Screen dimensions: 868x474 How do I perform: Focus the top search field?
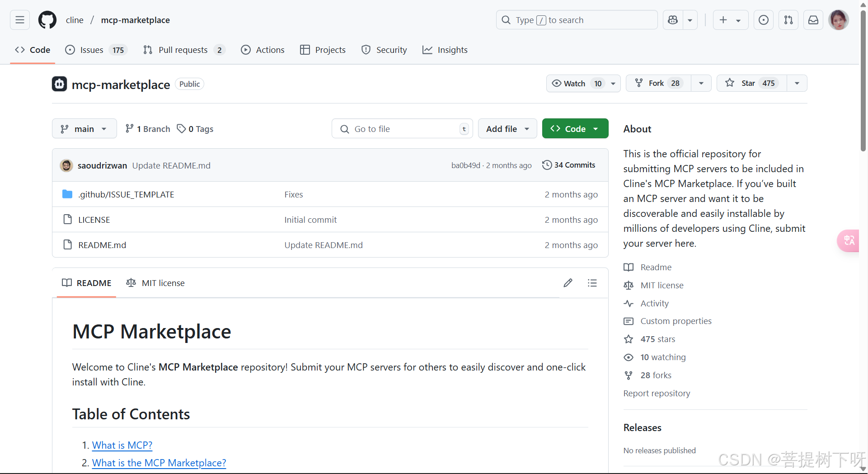tap(577, 20)
